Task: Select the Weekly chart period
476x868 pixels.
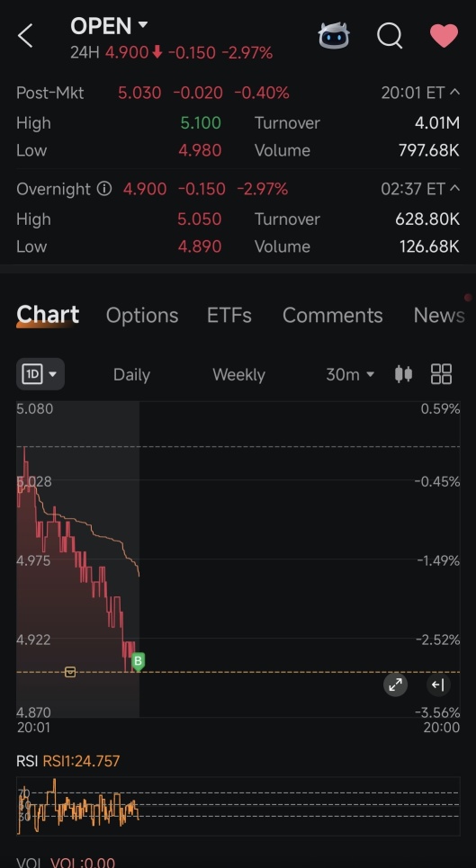Action: click(239, 375)
